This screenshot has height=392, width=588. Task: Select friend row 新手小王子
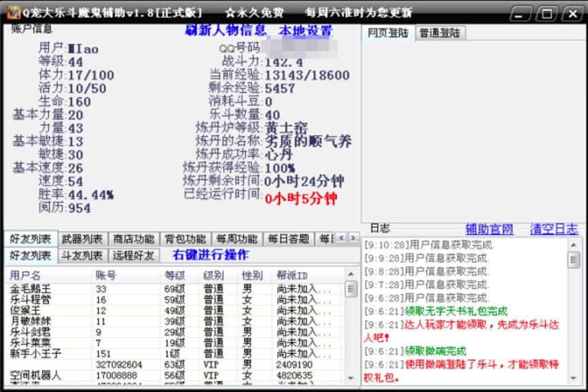tap(175, 354)
